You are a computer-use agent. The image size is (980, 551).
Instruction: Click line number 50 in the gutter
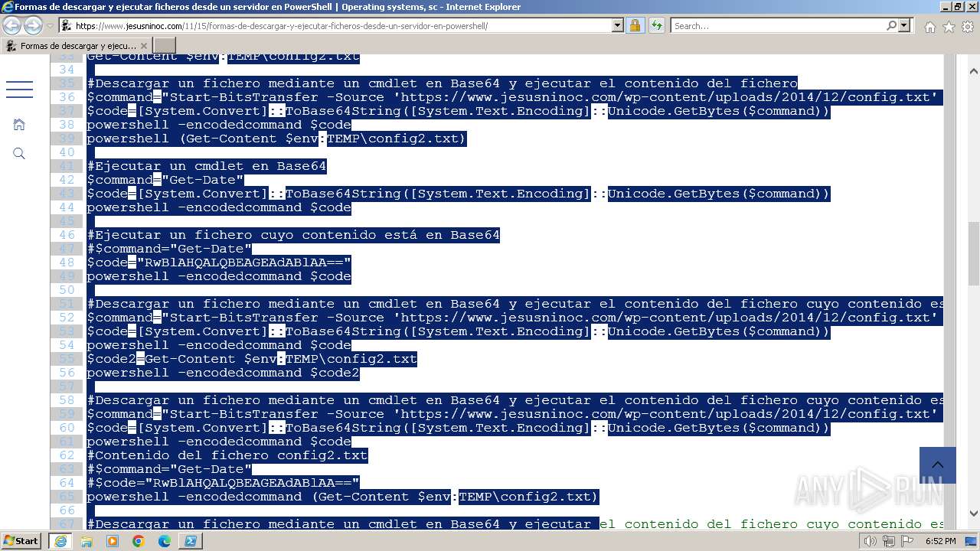pyautogui.click(x=67, y=290)
